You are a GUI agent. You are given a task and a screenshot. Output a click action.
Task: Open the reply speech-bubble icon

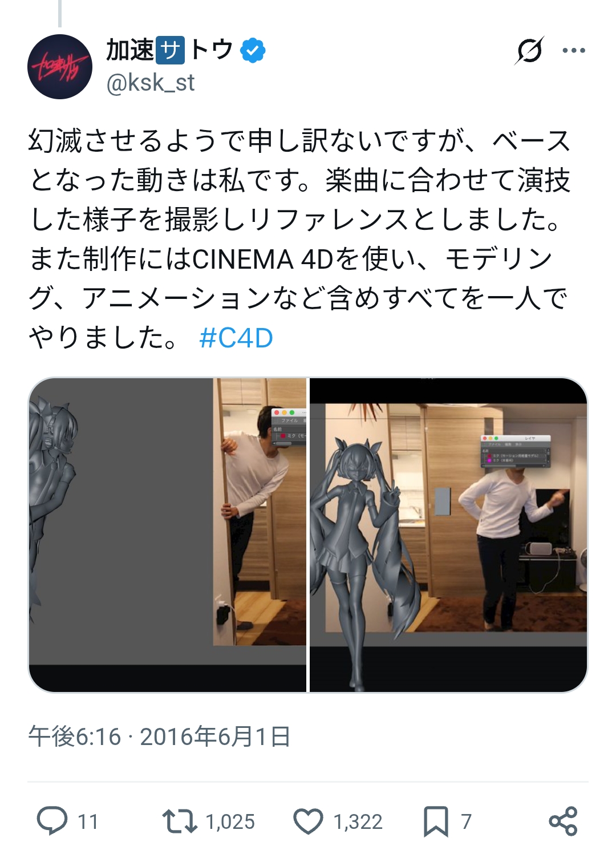pyautogui.click(x=52, y=821)
